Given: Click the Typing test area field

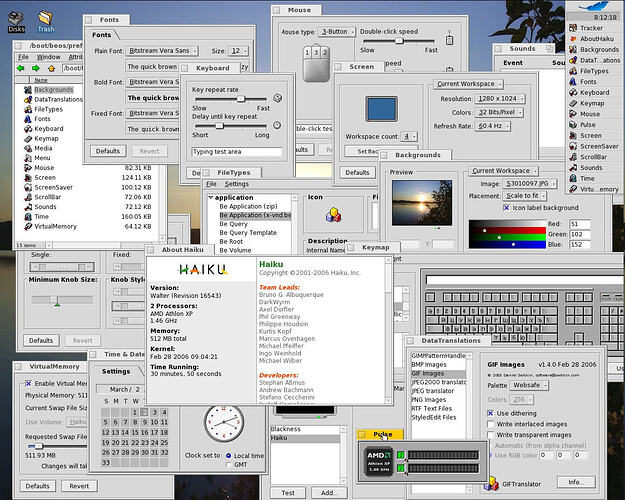Looking at the screenshot, I should pos(237,152).
